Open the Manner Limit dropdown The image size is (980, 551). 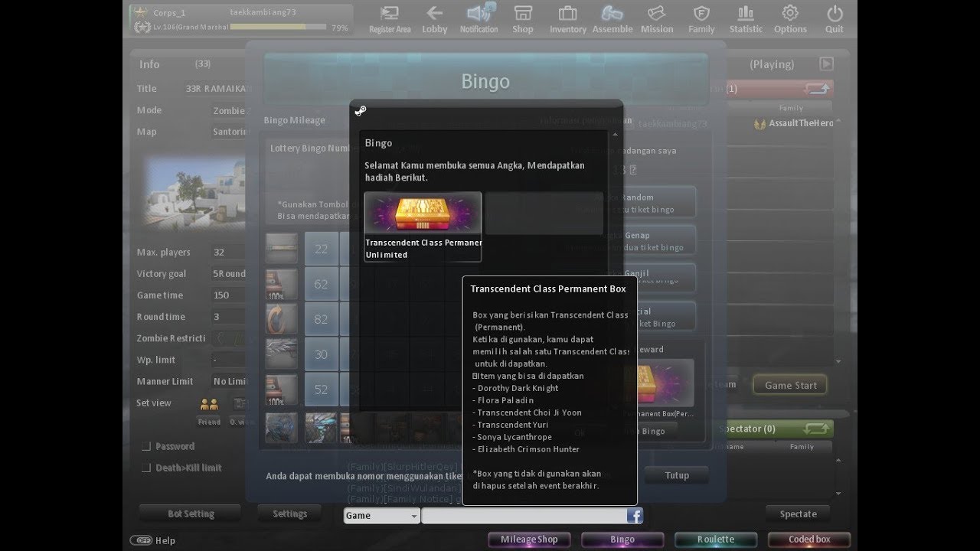click(x=228, y=381)
